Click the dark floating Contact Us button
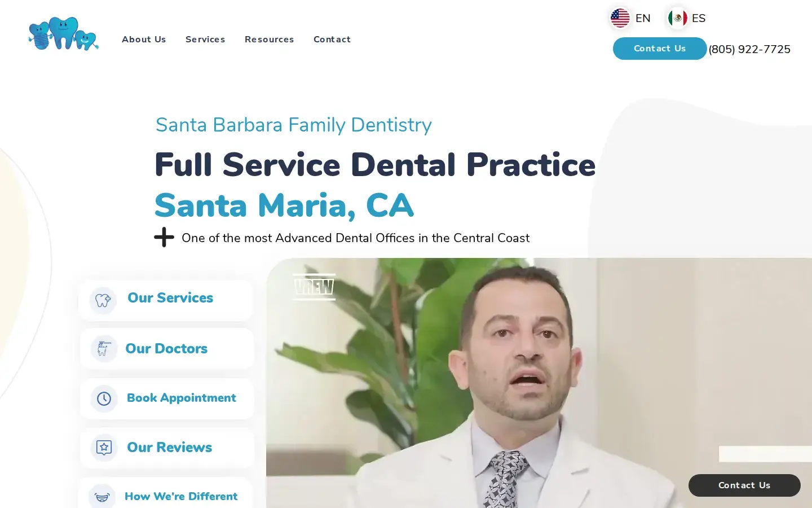Screen dimensions: 812x508 point(744,485)
